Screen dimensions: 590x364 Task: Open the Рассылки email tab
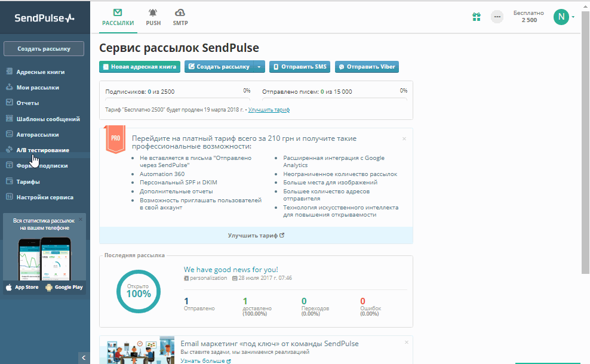[x=118, y=17]
